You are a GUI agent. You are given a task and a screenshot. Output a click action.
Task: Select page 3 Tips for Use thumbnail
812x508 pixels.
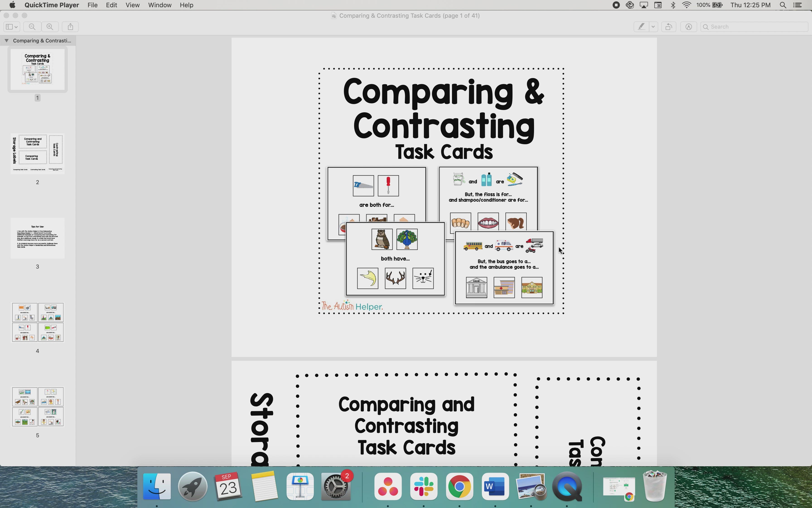pos(38,238)
